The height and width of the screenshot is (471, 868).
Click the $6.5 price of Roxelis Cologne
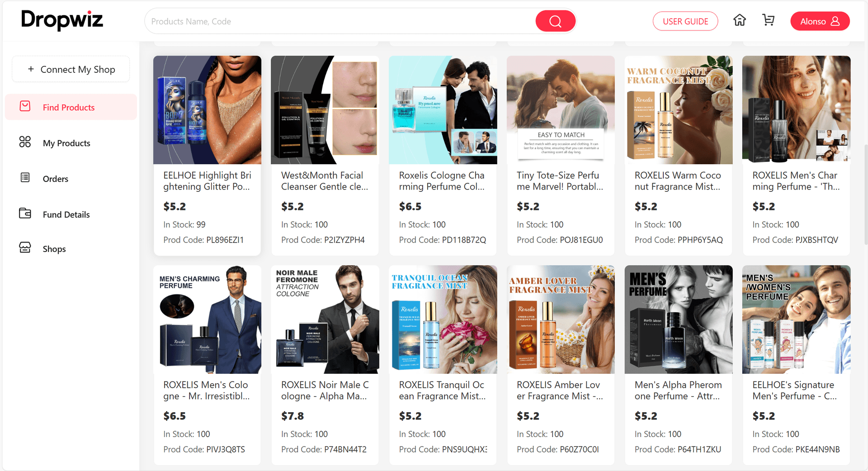410,206
